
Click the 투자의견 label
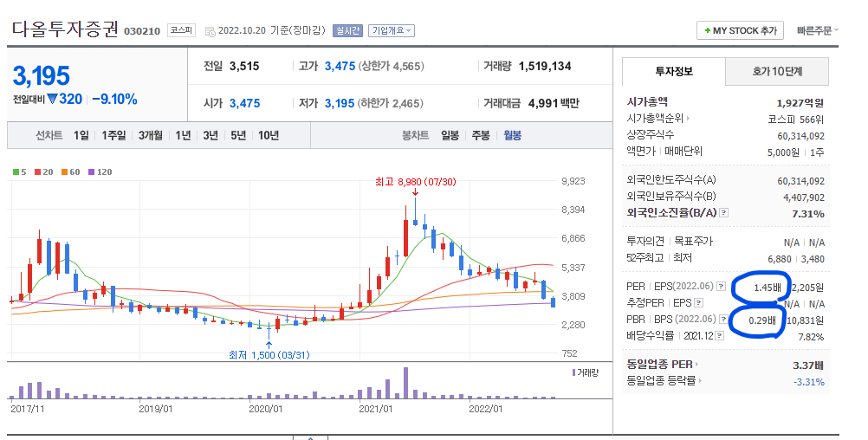coord(645,242)
